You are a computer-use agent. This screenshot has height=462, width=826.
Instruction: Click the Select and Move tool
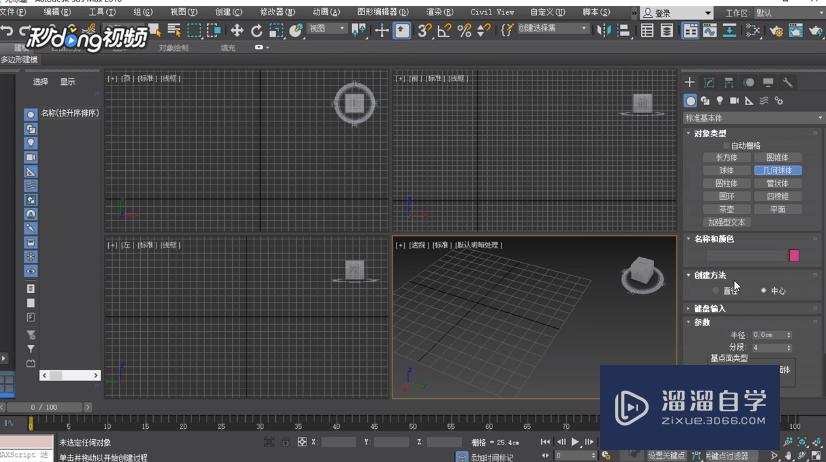[237, 31]
